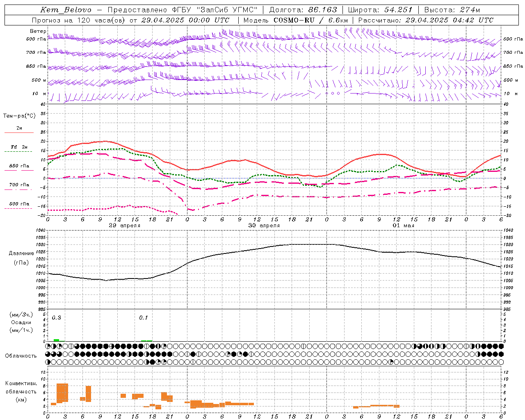Click the Тем-ра(°C) panel label

tap(19, 116)
